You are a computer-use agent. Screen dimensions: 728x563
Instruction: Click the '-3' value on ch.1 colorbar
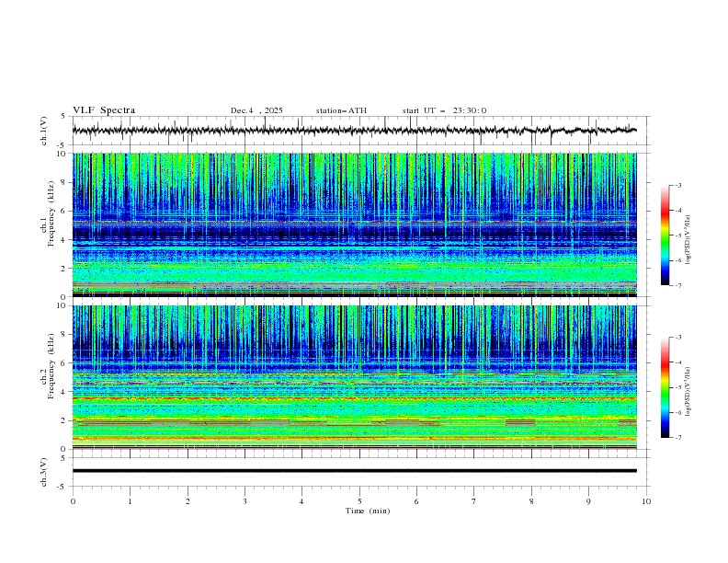tap(677, 185)
